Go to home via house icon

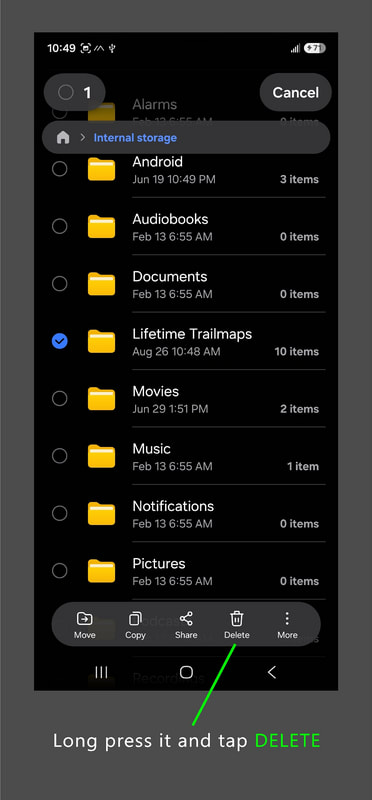[63, 137]
